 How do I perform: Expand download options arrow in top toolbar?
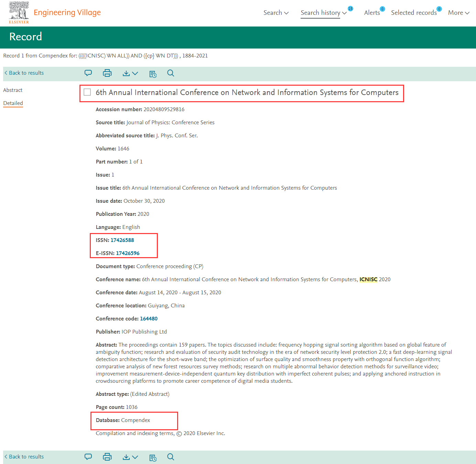click(x=135, y=73)
